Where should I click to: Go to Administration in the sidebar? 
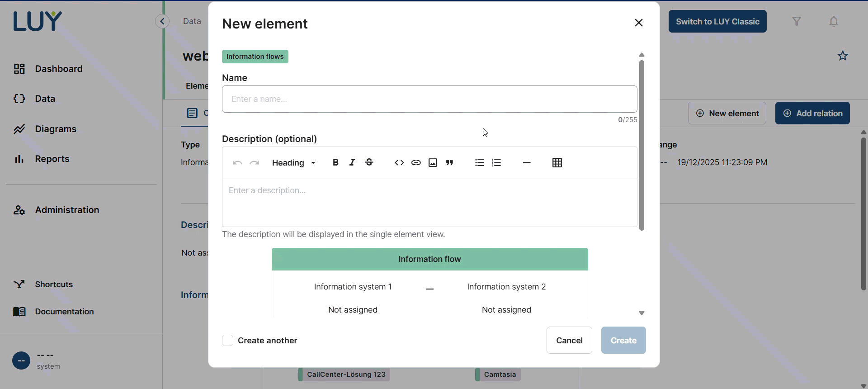[x=67, y=210]
